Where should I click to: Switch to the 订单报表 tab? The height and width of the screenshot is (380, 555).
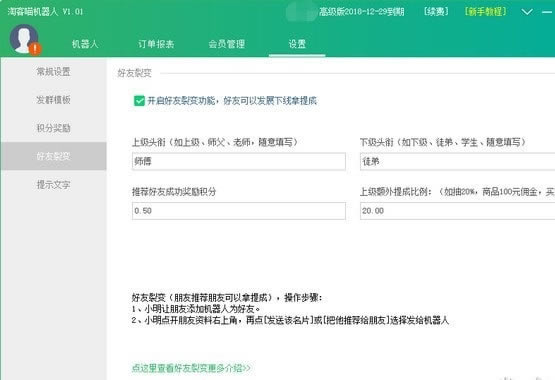(x=156, y=44)
